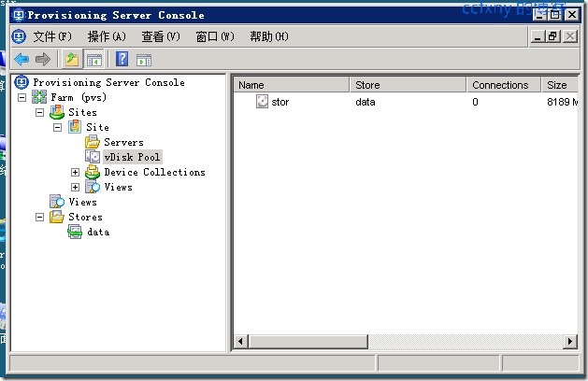The height and width of the screenshot is (381, 588).
Task: Collapse the Stores node
Action: 40,217
